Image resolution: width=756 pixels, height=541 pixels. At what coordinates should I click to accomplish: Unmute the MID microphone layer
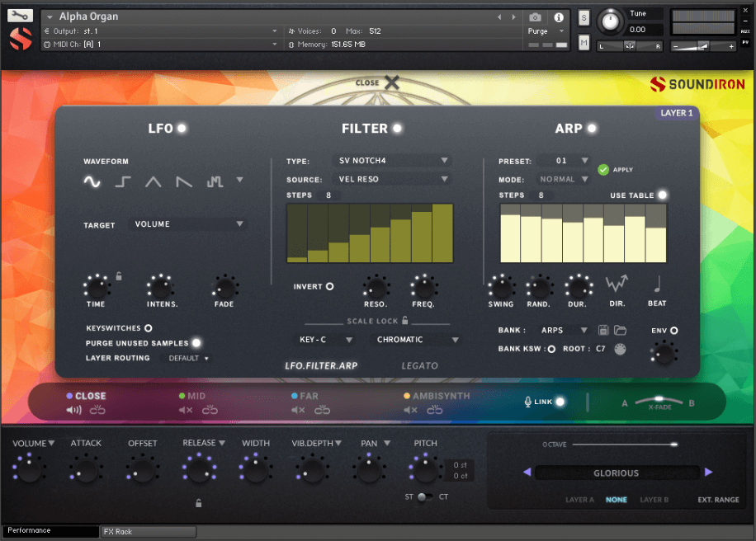click(186, 410)
